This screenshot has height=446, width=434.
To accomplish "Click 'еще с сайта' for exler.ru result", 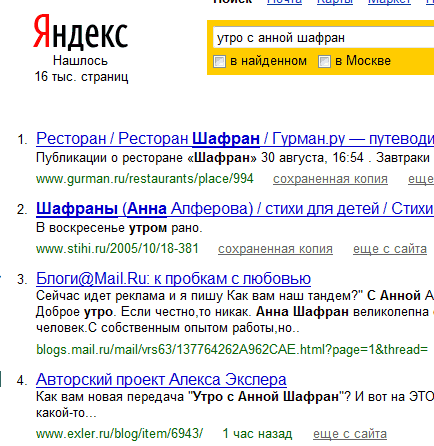I will pos(350,434).
